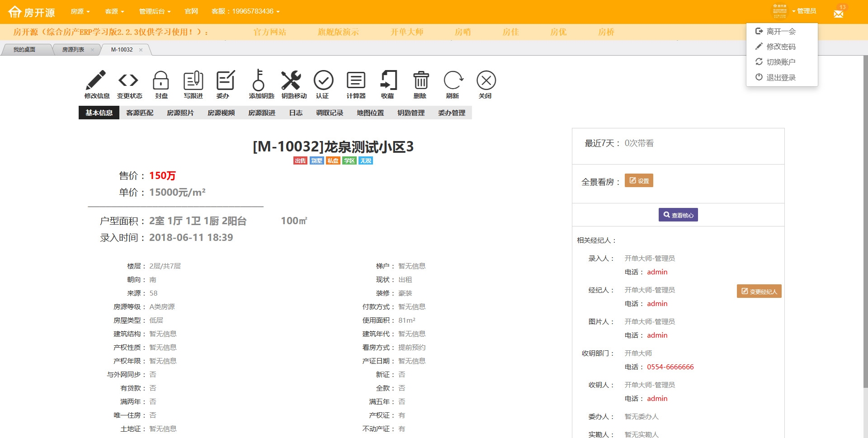Viewport: 868px width, 438px height.
Task: Select 退出登录 from user menu
Action: [780, 77]
